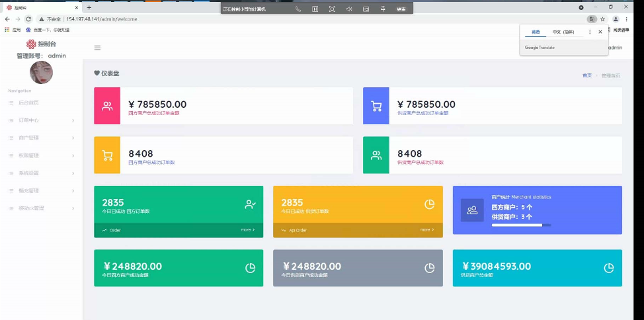Toggle the hamburger sidebar menu icon

(x=97, y=48)
